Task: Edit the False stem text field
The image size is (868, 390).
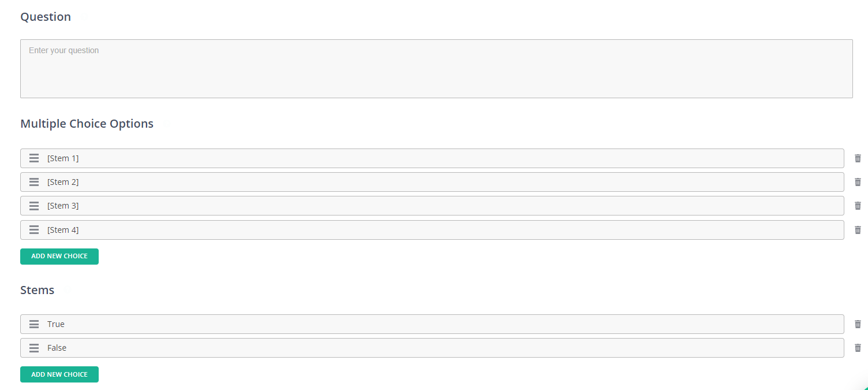Action: 432,348
